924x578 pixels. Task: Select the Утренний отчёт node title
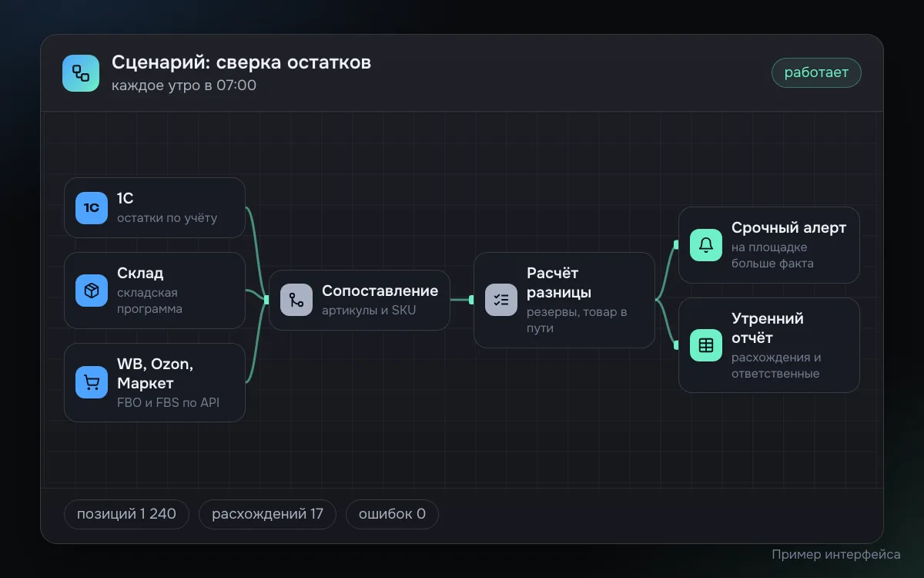click(768, 328)
